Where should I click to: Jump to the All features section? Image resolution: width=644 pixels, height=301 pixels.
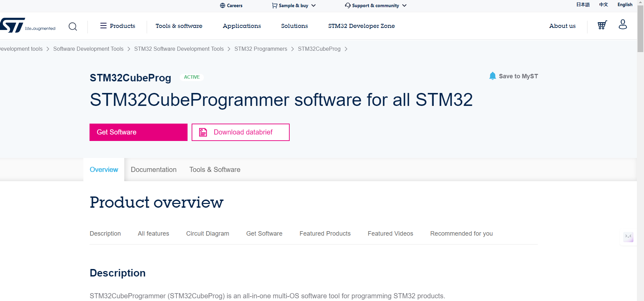[154, 234]
